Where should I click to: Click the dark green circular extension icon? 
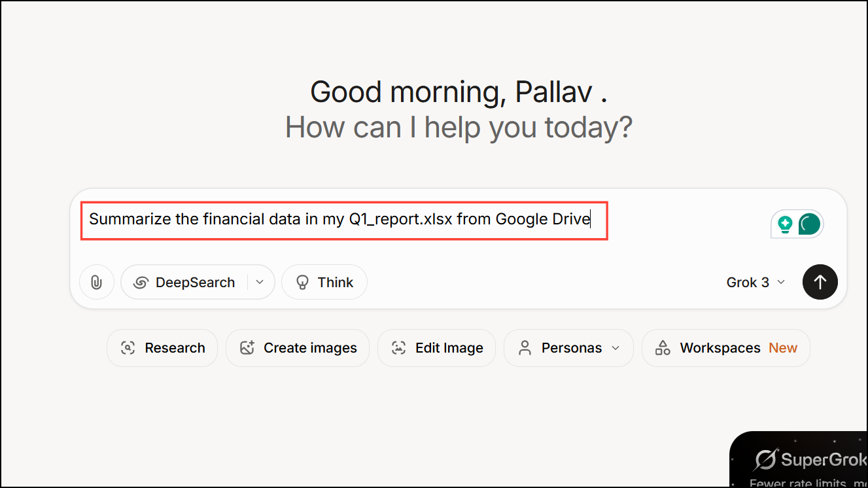pyautogui.click(x=809, y=224)
